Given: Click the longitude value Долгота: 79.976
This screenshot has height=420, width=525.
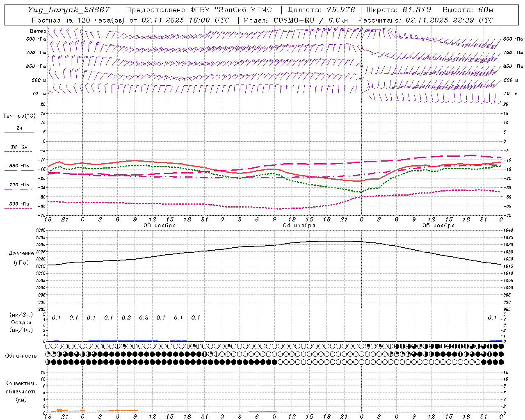Looking at the screenshot, I should click(x=322, y=10).
